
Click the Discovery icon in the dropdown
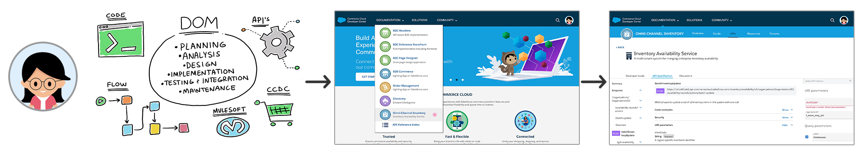tap(385, 101)
